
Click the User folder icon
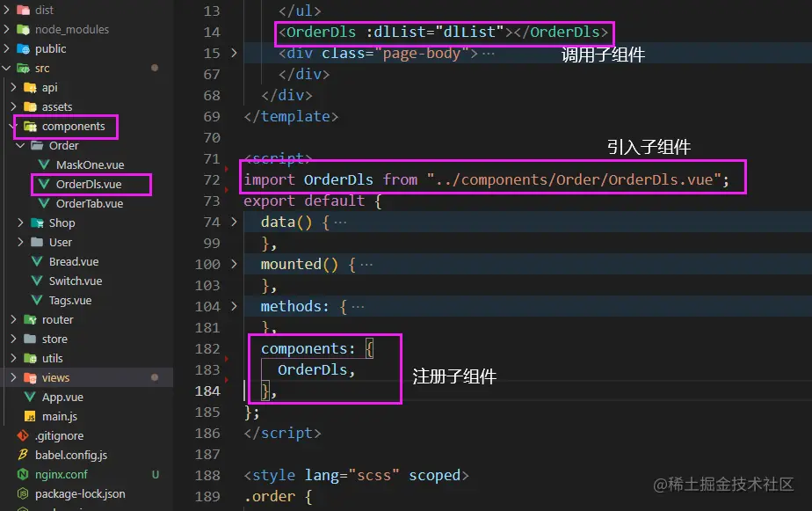[x=37, y=242]
